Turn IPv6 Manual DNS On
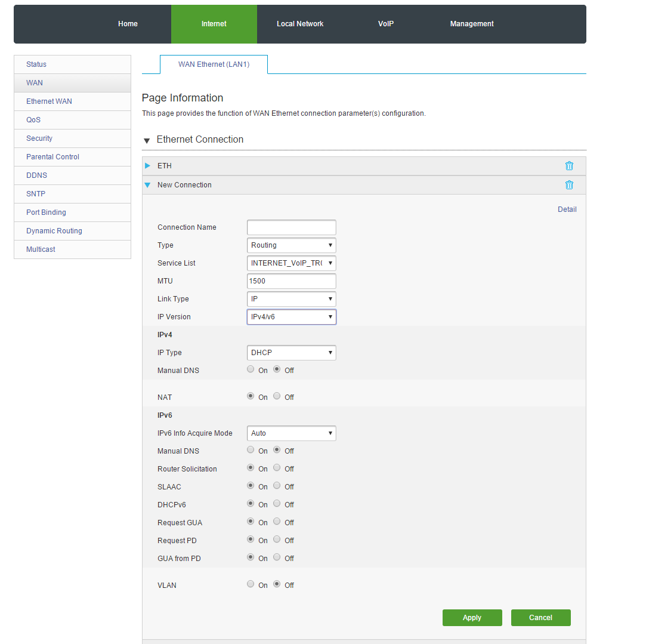 tap(251, 449)
